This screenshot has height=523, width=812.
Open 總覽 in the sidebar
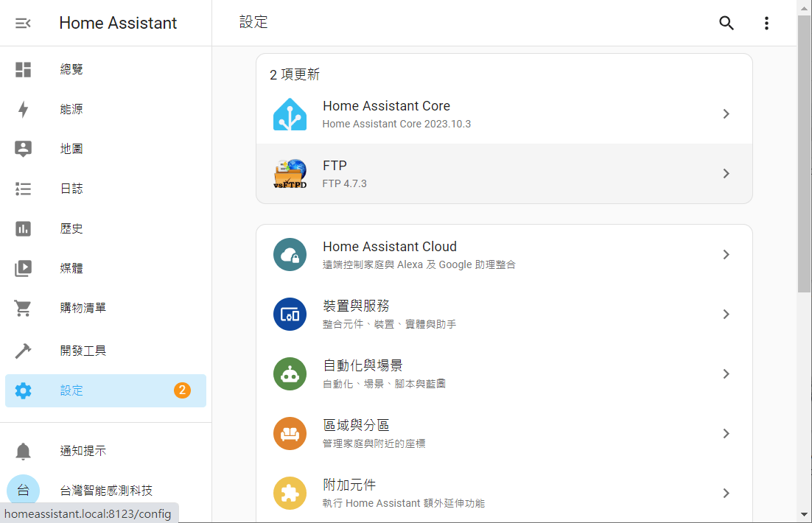[71, 70]
